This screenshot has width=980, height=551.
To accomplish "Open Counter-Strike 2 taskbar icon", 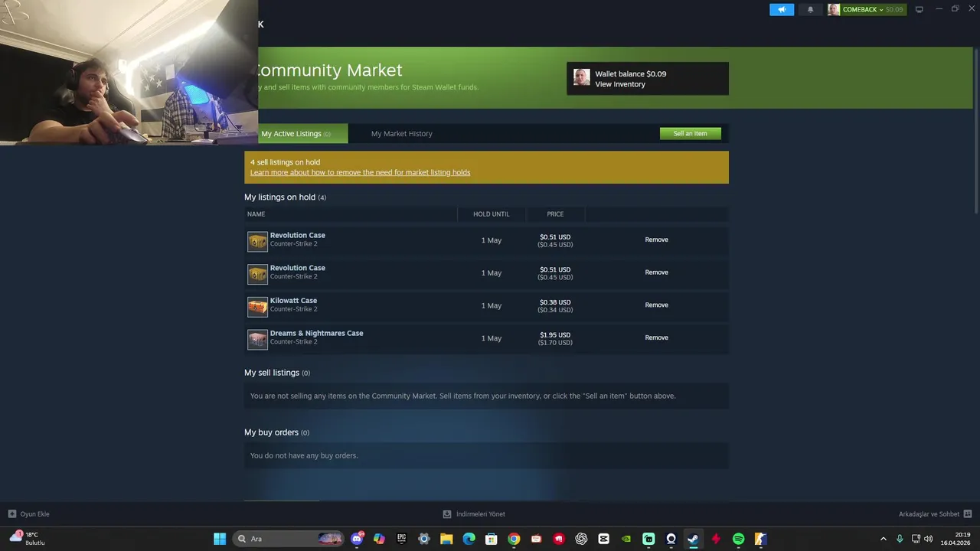I will pyautogui.click(x=760, y=539).
